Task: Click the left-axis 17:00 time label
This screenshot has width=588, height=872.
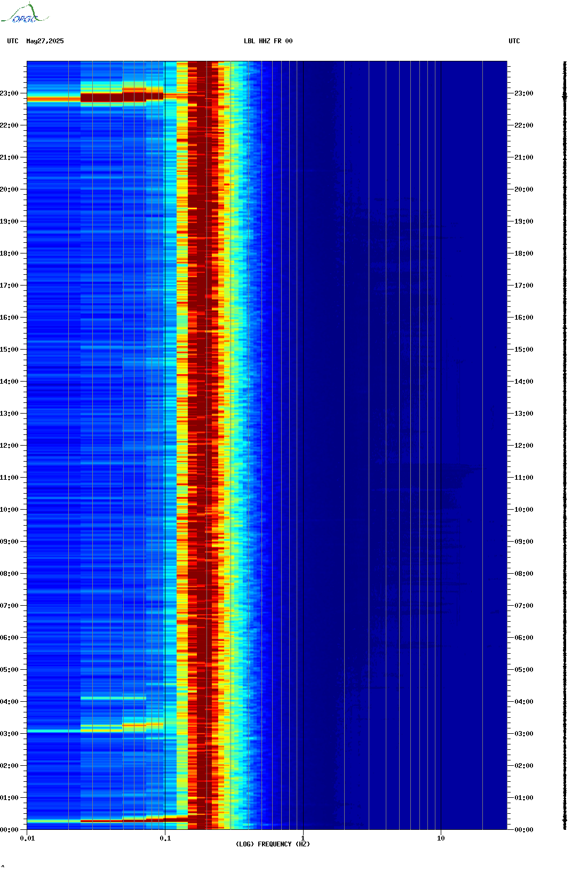Action: (9, 286)
